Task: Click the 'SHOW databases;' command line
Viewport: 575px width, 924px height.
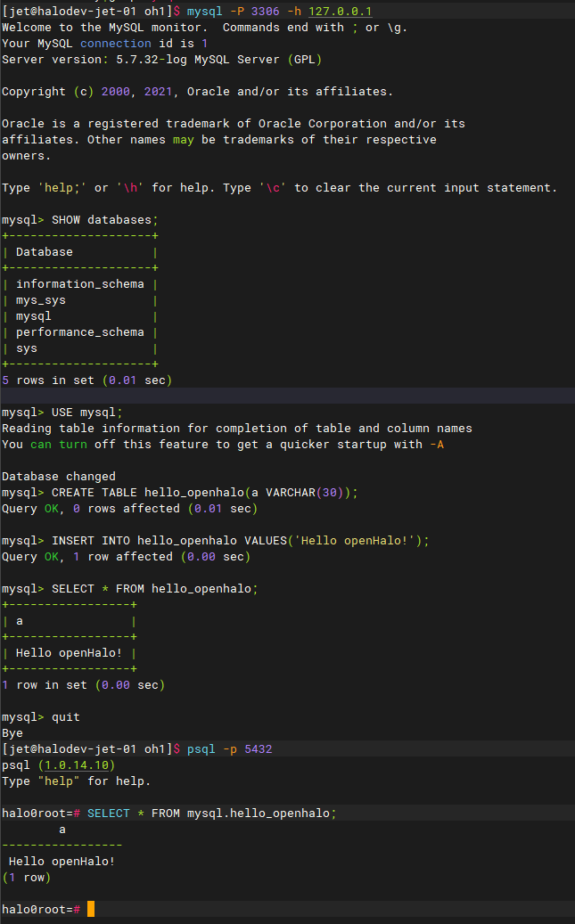Action: pos(105,220)
